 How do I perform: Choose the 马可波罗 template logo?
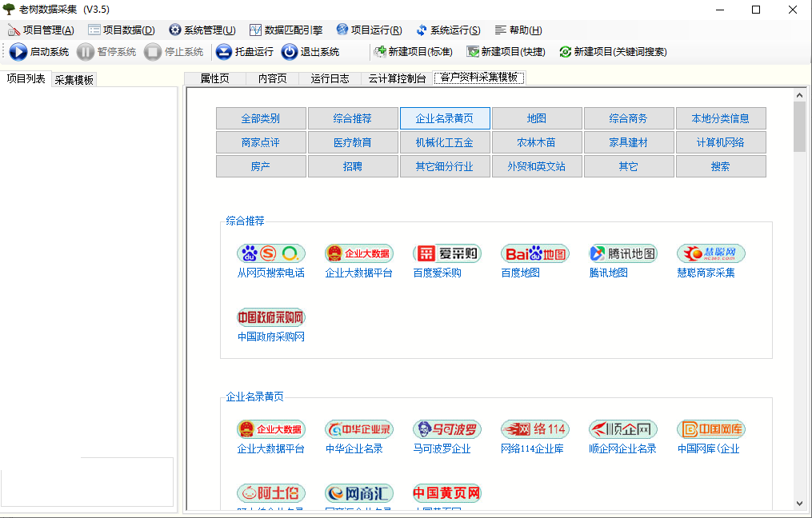coord(447,429)
